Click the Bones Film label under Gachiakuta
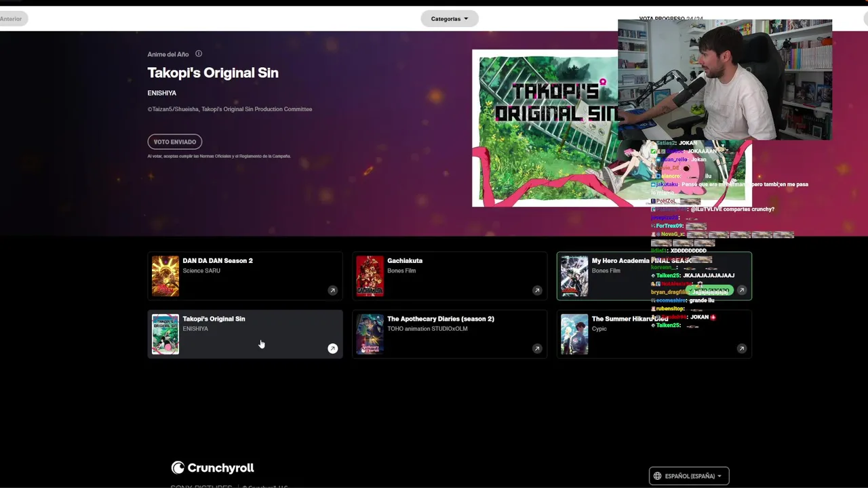This screenshot has height=488, width=868. coord(401,270)
